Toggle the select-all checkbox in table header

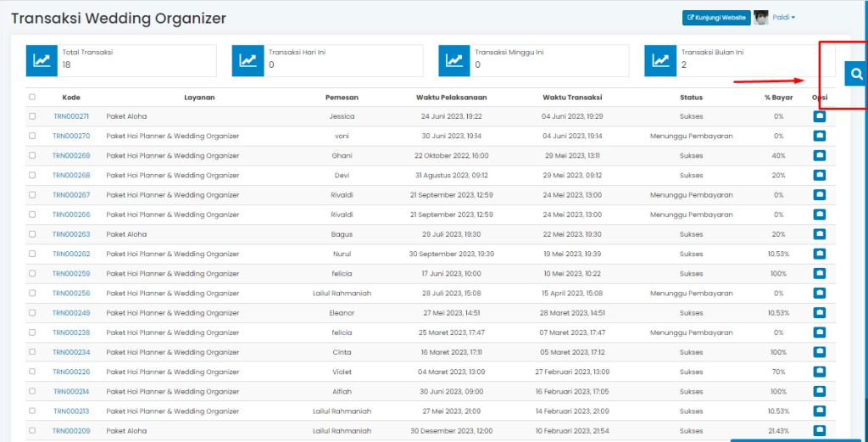pos(32,97)
